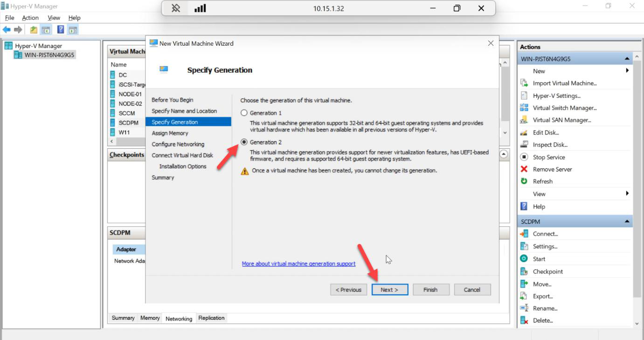This screenshot has width=644, height=340.
Task: Click the pin icon on remote session bar
Action: point(176,8)
